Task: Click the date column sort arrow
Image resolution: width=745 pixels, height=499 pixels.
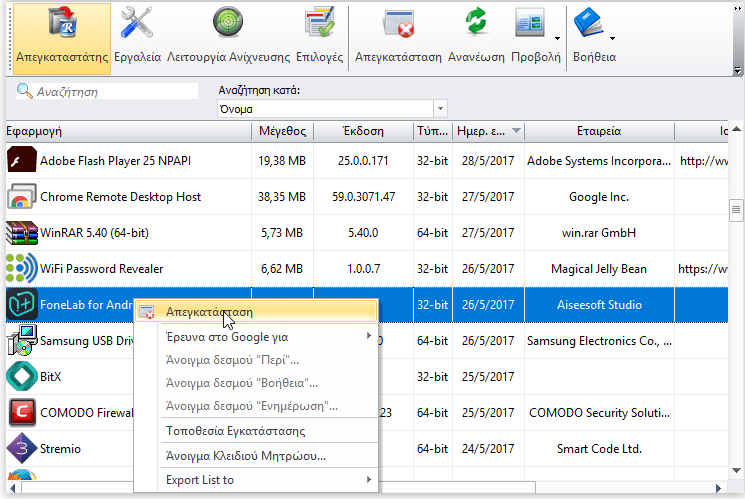Action: pyautogui.click(x=516, y=131)
